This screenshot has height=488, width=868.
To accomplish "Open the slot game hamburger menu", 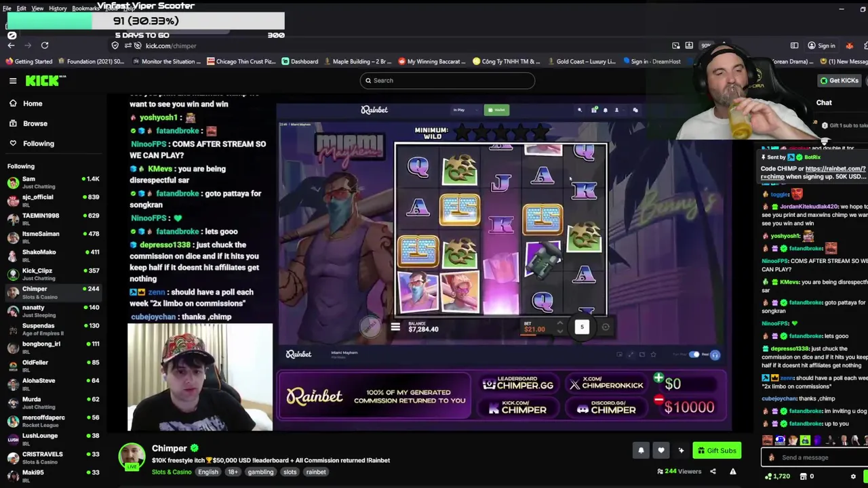I will 395,327.
